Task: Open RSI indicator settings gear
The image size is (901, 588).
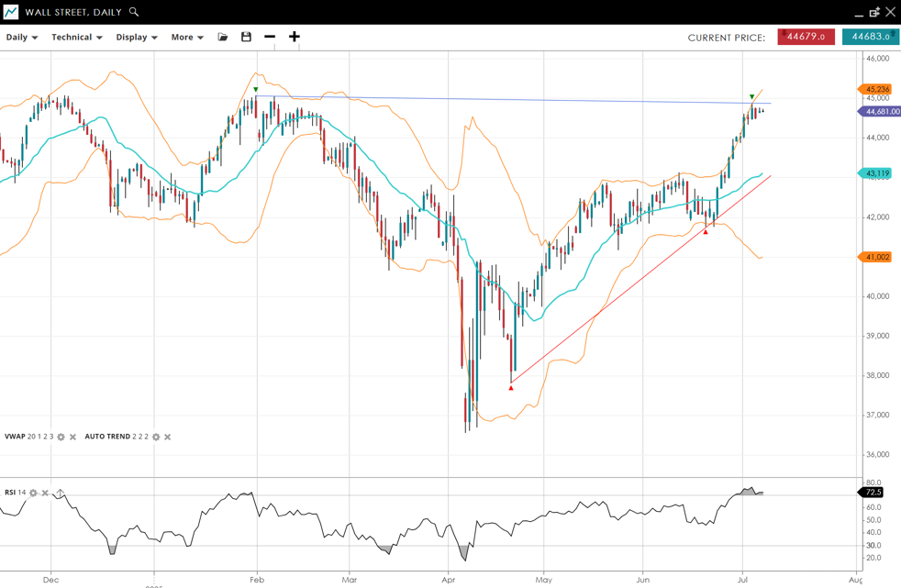Action: pyautogui.click(x=34, y=494)
